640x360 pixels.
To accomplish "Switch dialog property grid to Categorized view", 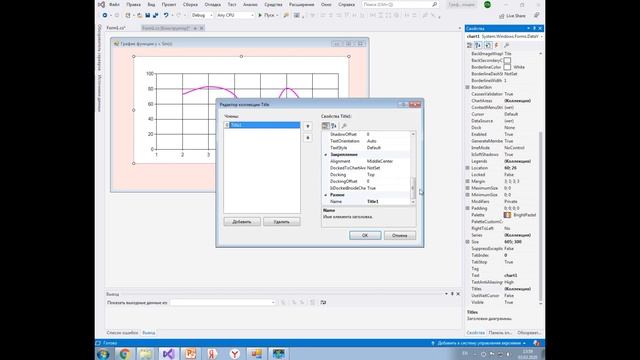I will pos(325,126).
